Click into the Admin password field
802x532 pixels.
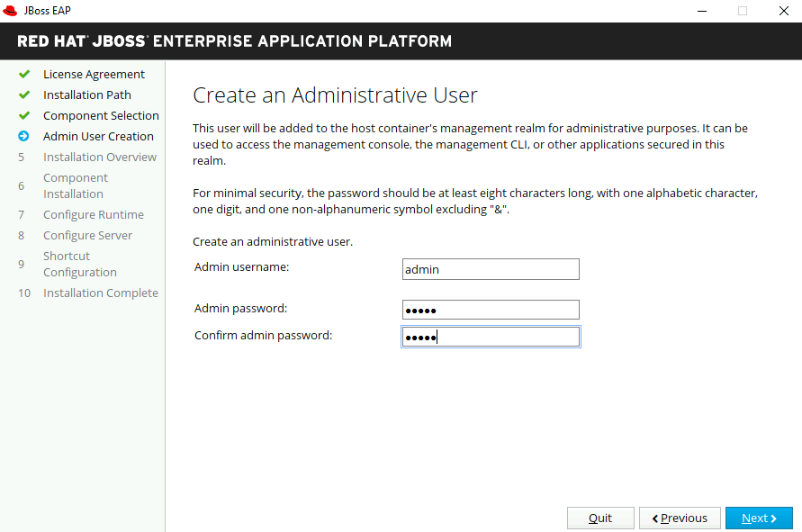(x=491, y=310)
